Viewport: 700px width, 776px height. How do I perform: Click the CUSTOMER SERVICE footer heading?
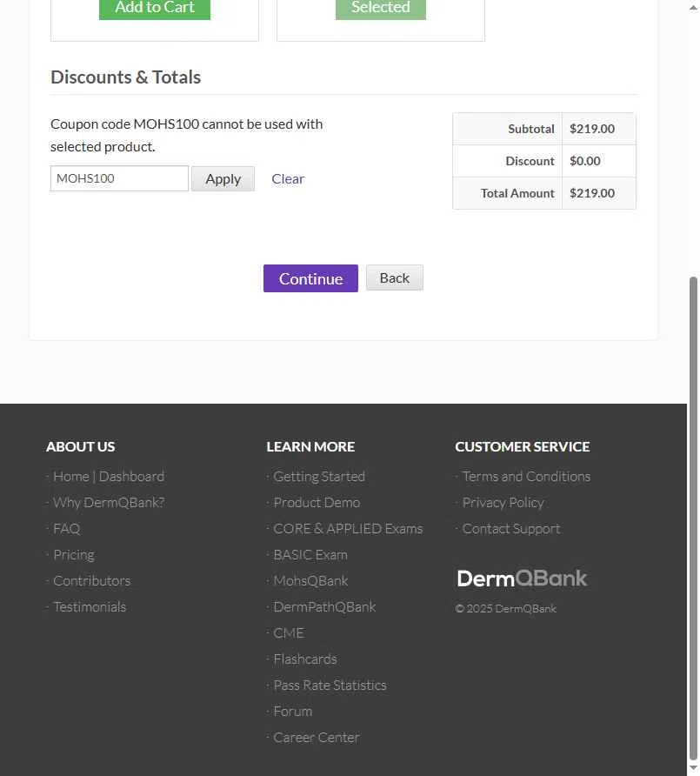coord(523,446)
